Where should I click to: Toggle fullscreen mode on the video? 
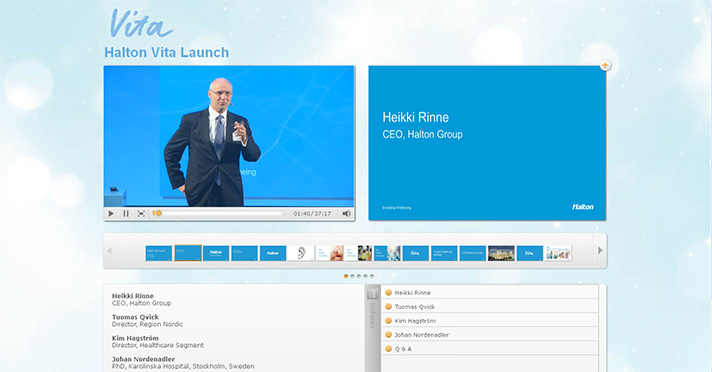click(x=141, y=213)
